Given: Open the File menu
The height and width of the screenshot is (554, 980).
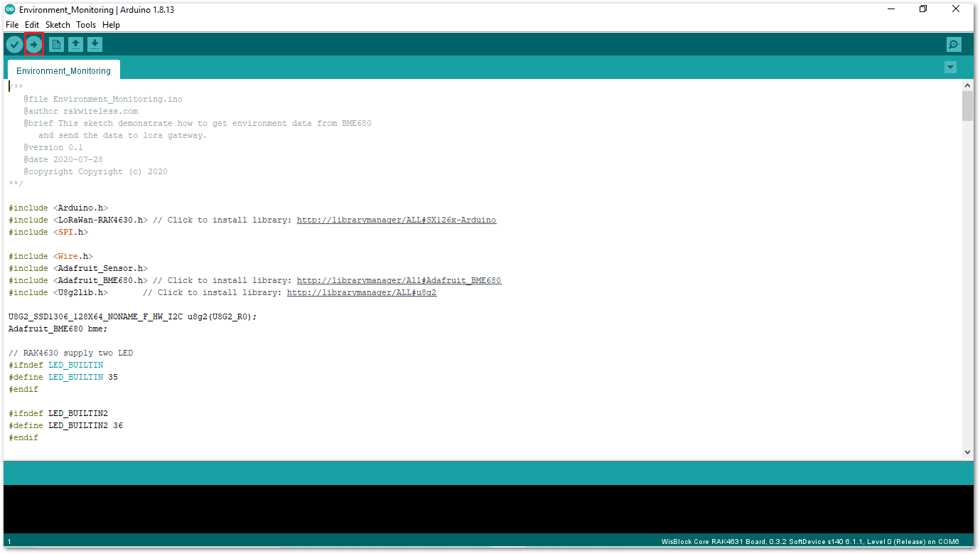Looking at the screenshot, I should tap(12, 25).
